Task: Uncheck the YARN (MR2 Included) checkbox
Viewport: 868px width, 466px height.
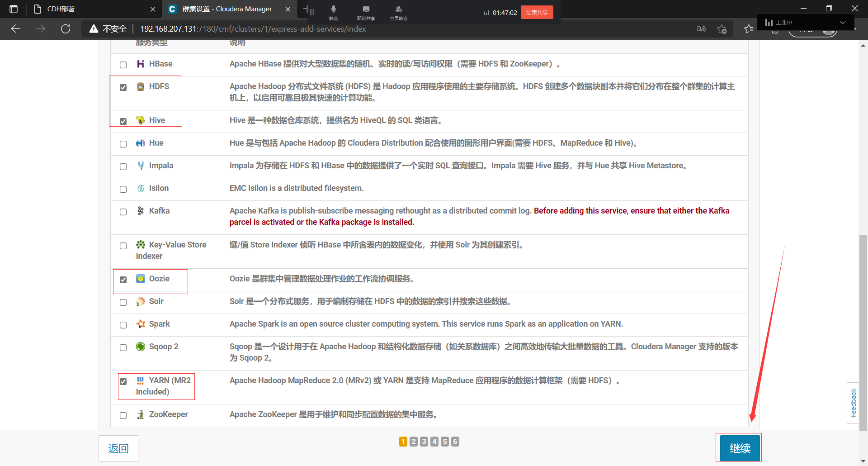Action: (123, 381)
